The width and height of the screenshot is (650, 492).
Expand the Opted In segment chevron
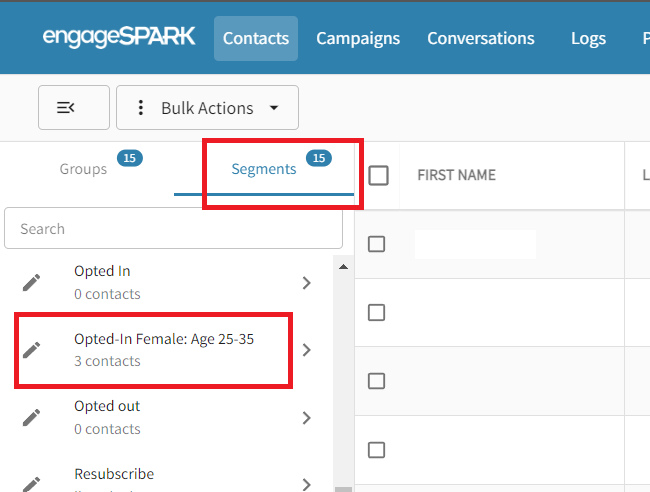coord(307,283)
